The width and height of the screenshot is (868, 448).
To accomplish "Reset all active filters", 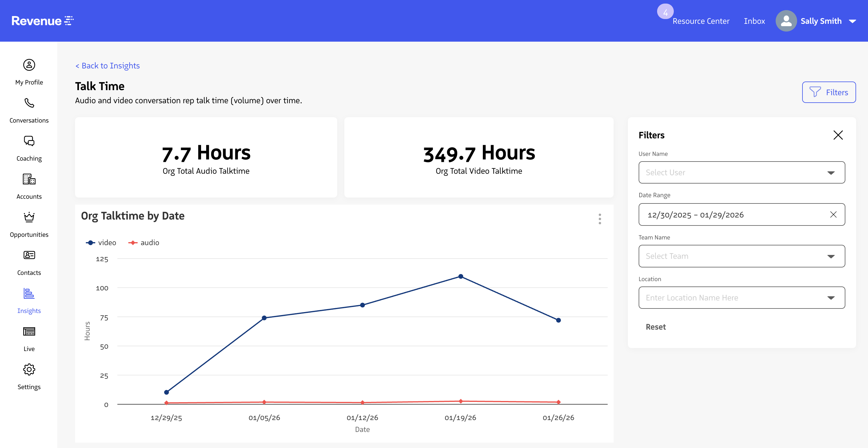I will coord(655,327).
